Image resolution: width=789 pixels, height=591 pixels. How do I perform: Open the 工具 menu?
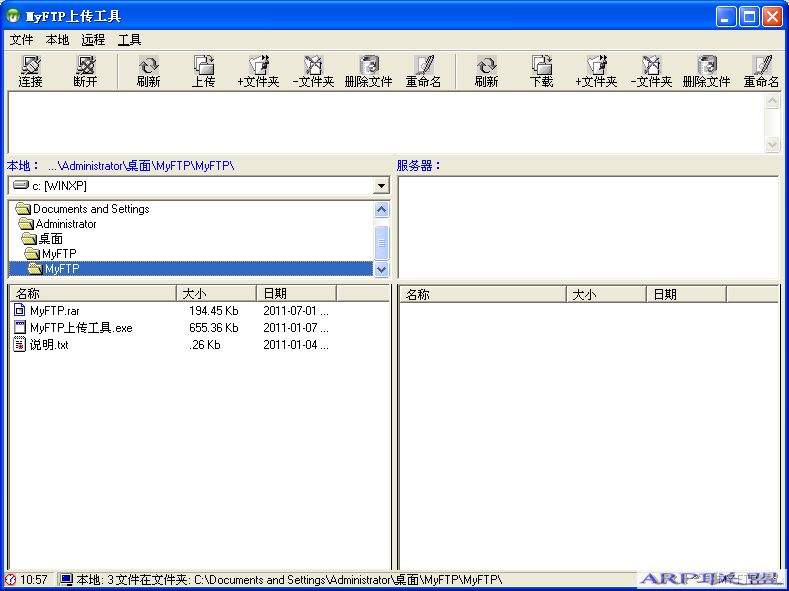(x=129, y=40)
